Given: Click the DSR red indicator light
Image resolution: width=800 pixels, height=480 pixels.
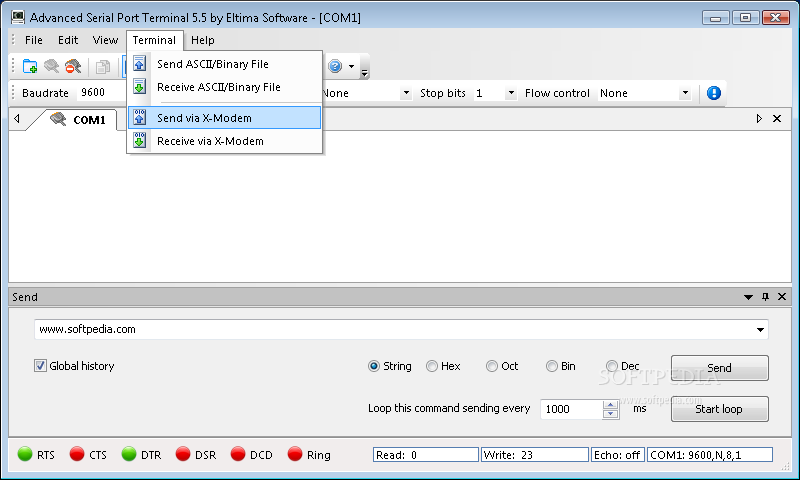Looking at the screenshot, I should pos(183,453).
